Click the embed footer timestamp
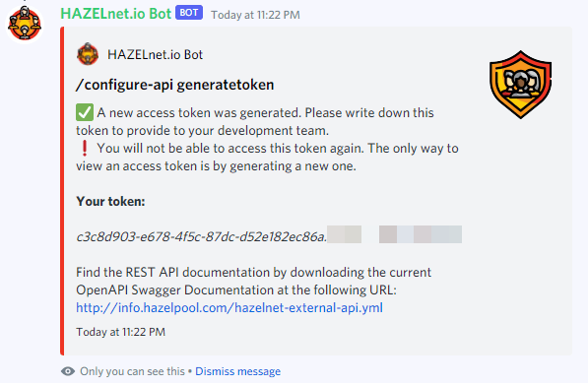This screenshot has width=588, height=386. (x=121, y=332)
